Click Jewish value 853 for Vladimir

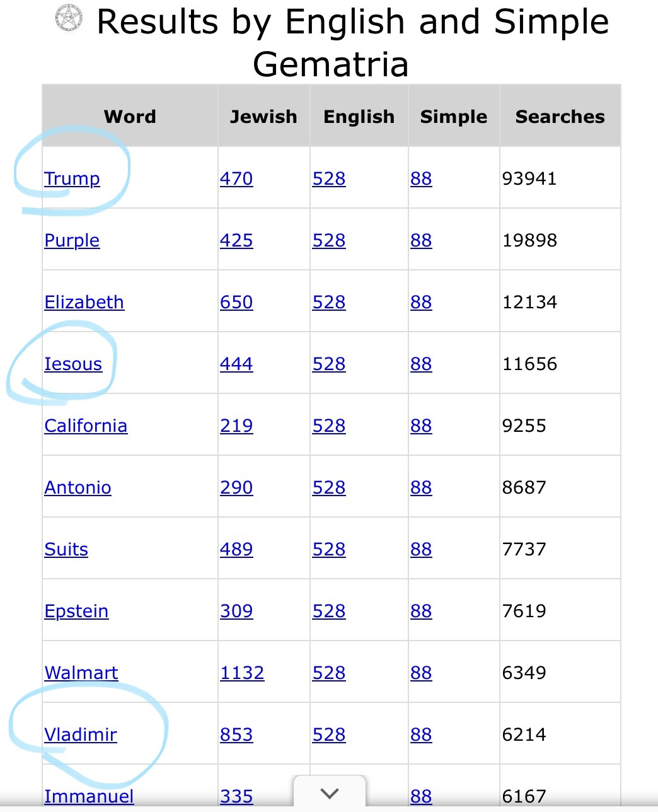(x=236, y=734)
